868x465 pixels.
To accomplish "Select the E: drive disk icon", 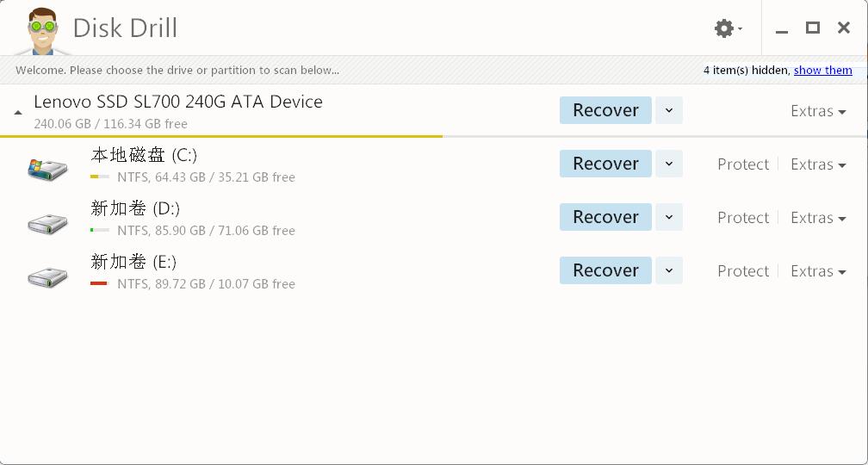I will click(x=47, y=276).
